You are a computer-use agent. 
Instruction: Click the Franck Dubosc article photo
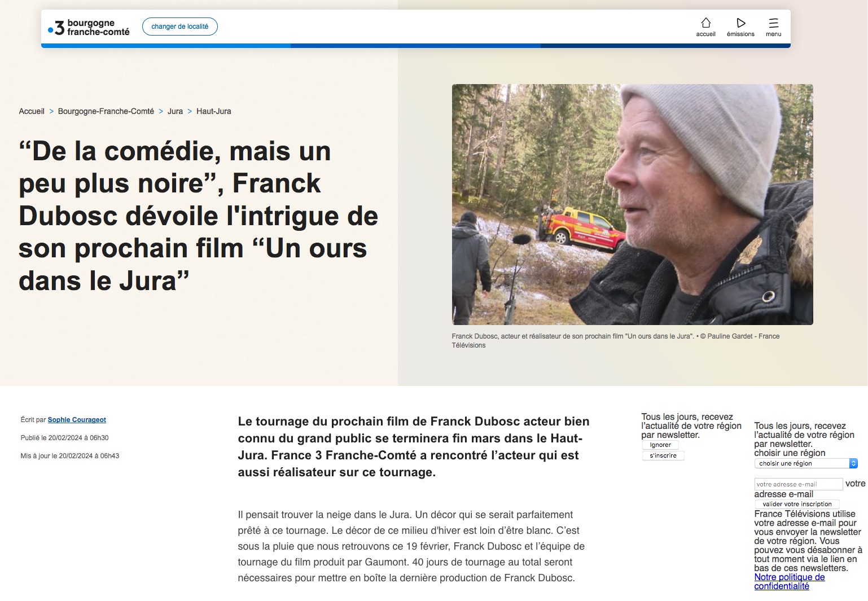pos(632,204)
